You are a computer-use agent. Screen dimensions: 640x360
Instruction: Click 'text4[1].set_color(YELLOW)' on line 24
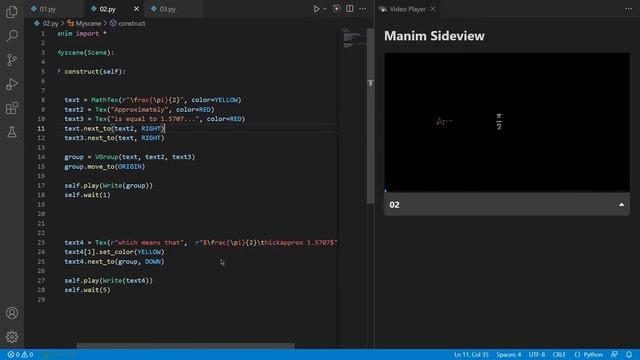114,252
